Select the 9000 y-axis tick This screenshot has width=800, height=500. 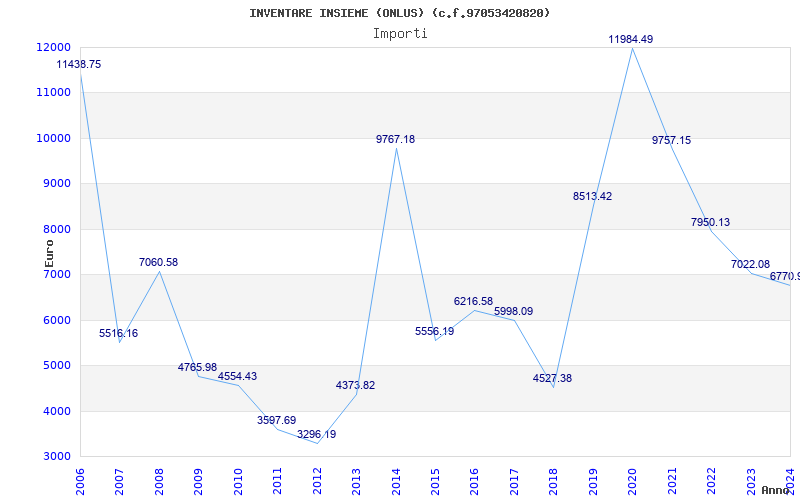(x=57, y=183)
